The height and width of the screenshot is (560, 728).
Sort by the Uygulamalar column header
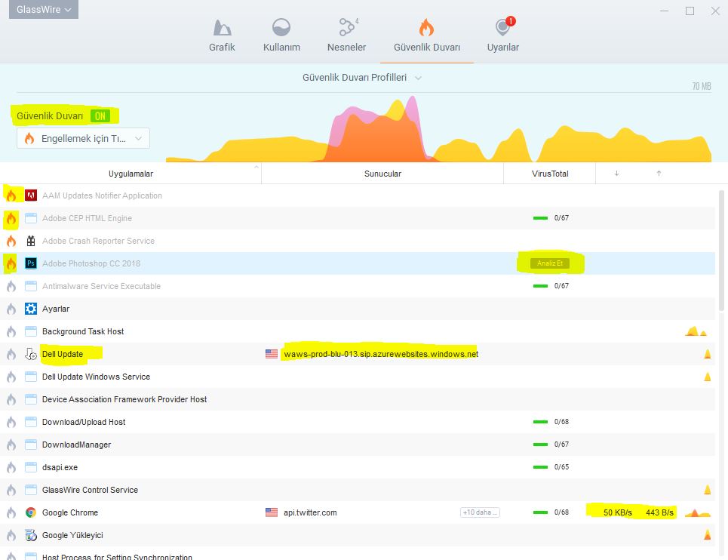131,174
